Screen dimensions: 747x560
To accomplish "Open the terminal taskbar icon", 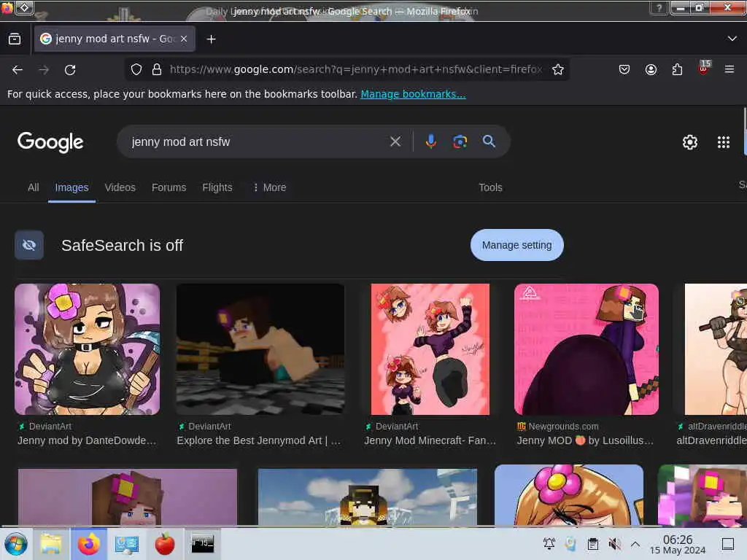I will coord(203,544).
